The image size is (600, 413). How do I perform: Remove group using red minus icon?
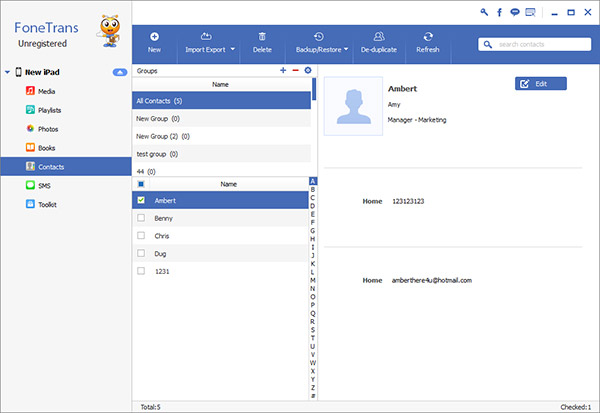pos(295,70)
